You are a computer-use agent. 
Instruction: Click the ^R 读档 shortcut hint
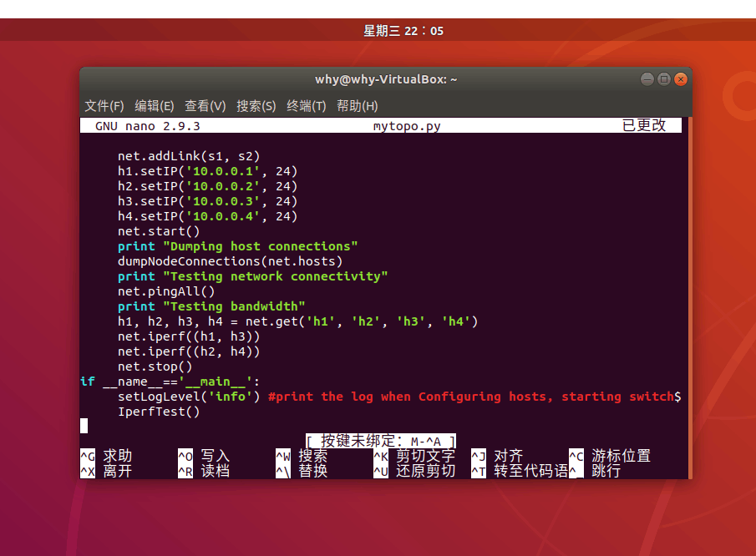[x=204, y=471]
